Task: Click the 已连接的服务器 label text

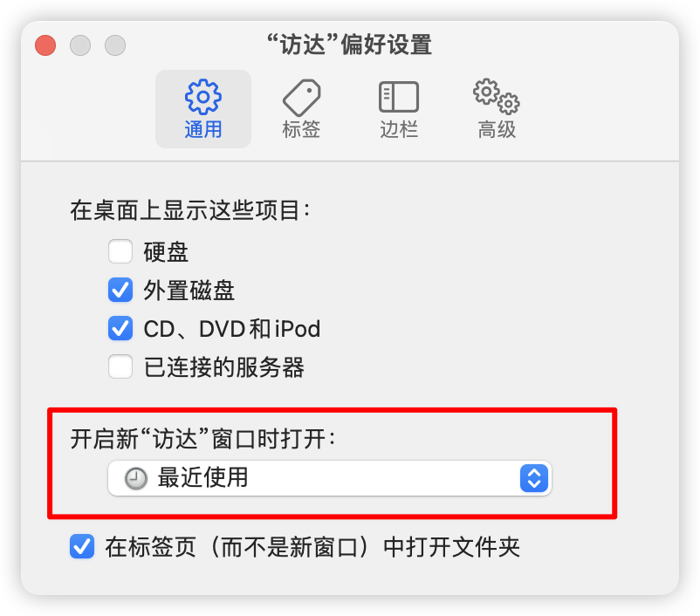Action: click(224, 367)
